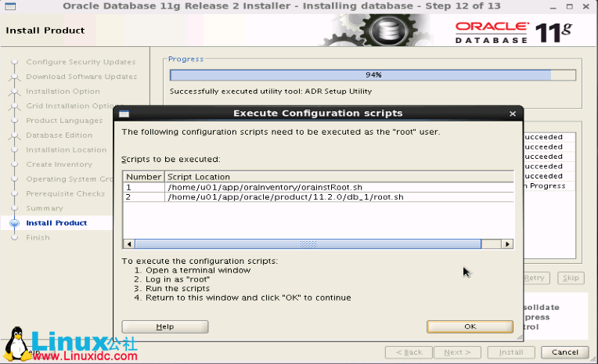This screenshot has width=598, height=364.
Task: Click OK in Execute Configuration scripts dialog
Action: (470, 326)
